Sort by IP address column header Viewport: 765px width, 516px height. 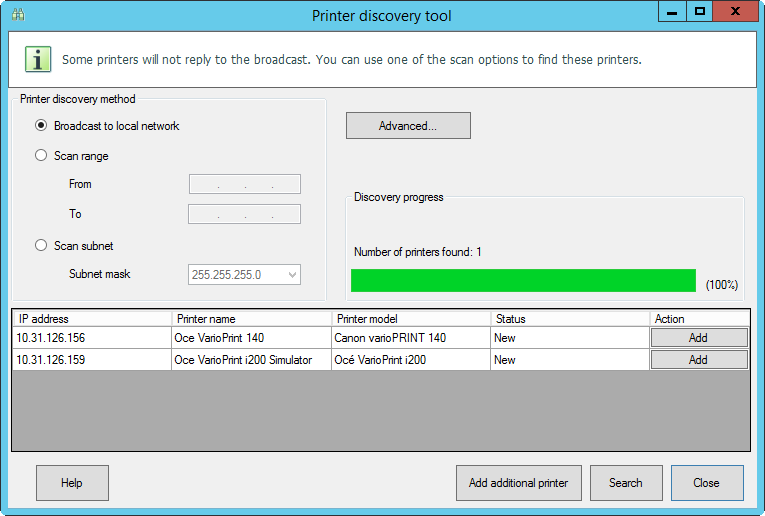tap(92, 319)
